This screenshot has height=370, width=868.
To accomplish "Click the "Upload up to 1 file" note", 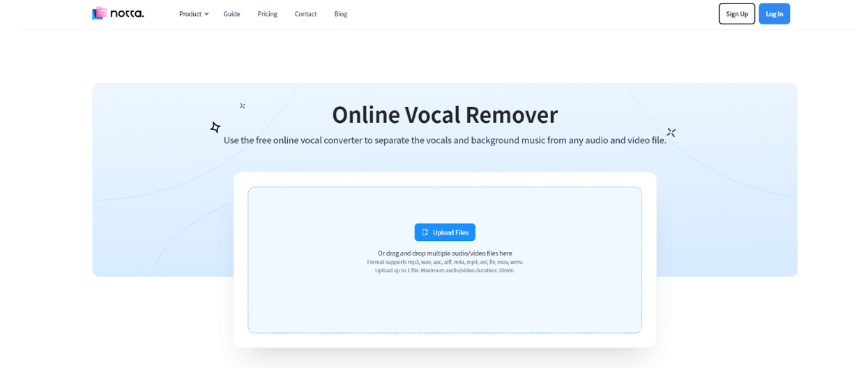I will pos(445,270).
